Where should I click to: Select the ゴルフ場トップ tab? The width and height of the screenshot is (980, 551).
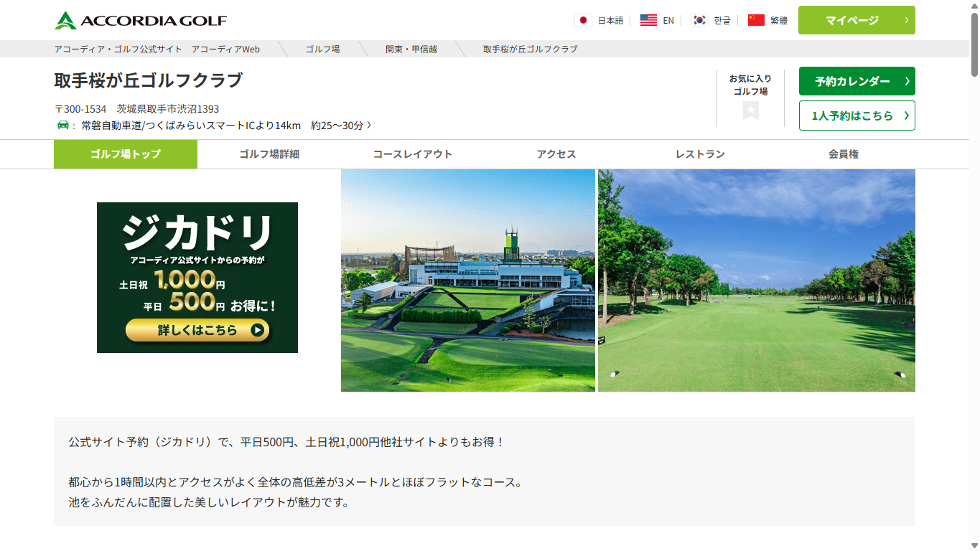126,154
